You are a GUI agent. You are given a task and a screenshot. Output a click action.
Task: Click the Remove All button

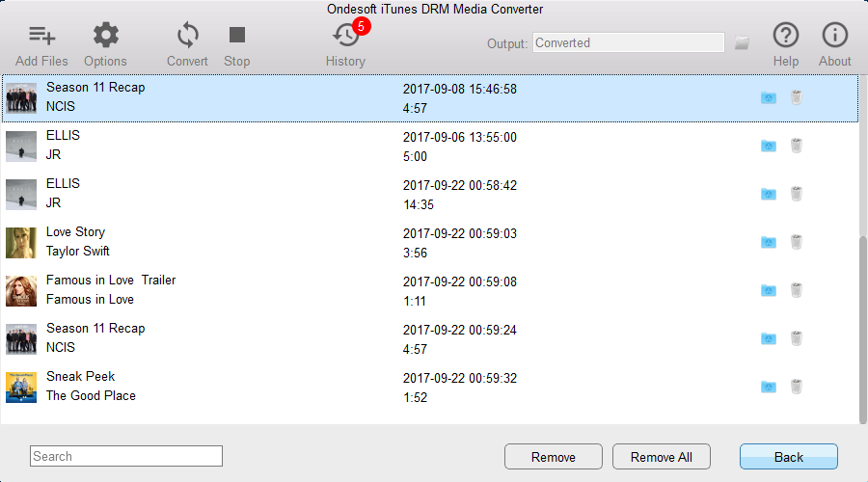tap(663, 457)
